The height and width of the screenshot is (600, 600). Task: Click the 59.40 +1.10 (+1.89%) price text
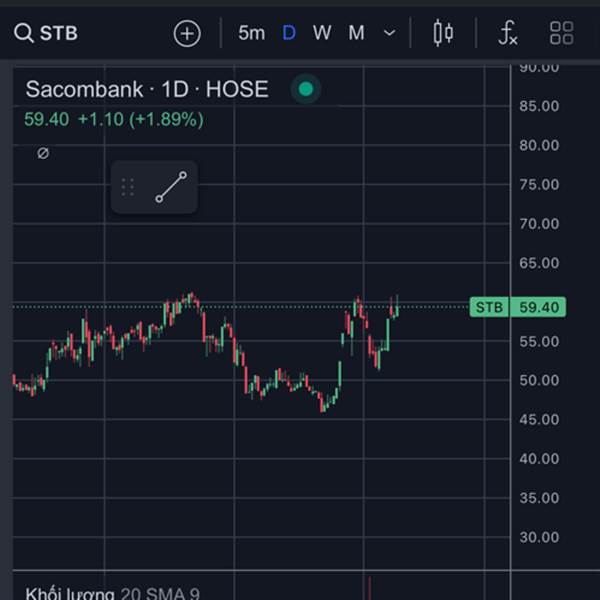tap(114, 119)
